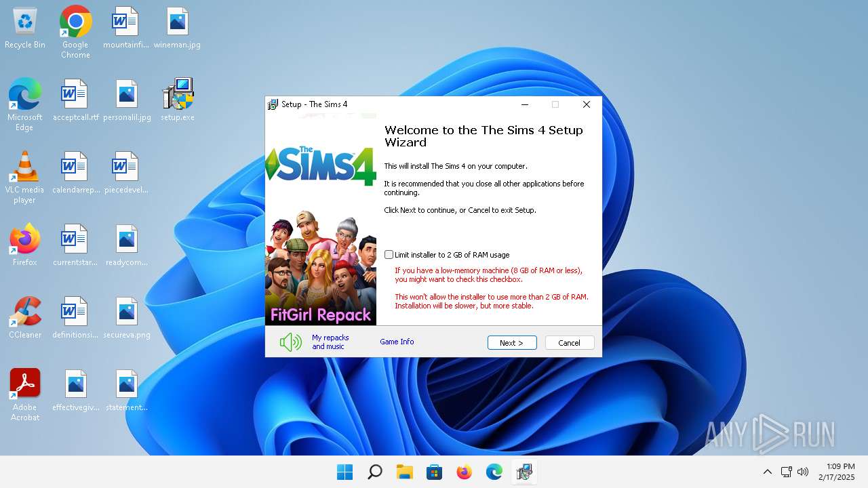The image size is (868, 488).
Task: Select the Microsoft Edge desktop shortcut
Action: tap(25, 104)
